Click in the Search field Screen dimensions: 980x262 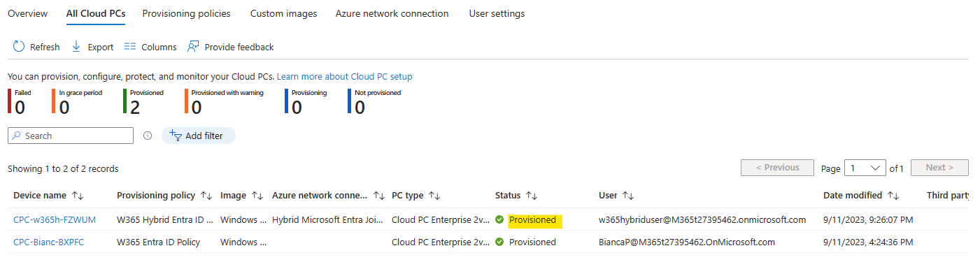click(x=71, y=136)
